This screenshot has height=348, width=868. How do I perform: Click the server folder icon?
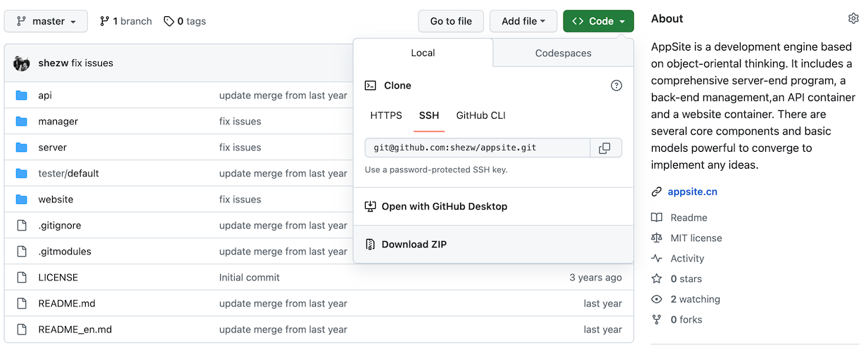[22, 148]
